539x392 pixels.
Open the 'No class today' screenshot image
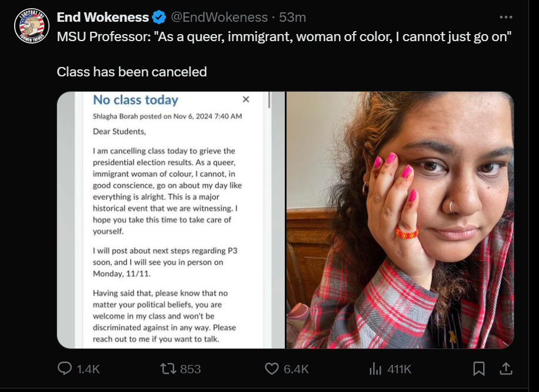(x=171, y=220)
